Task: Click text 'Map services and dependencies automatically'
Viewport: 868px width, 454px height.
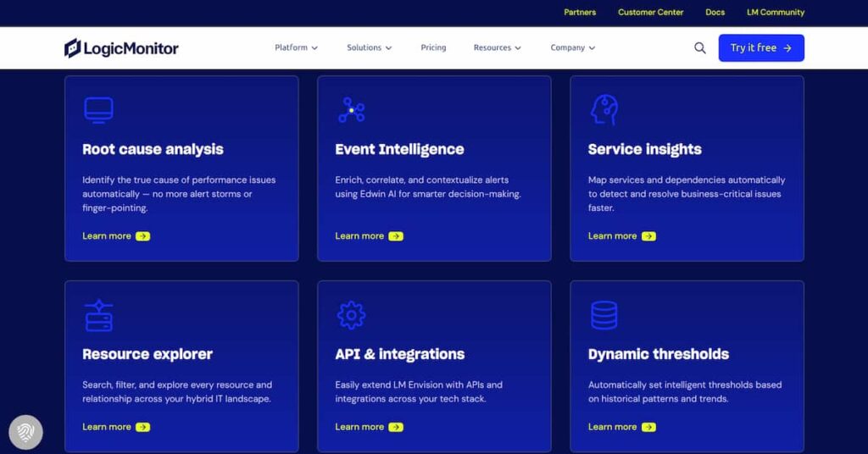Action: click(x=687, y=180)
